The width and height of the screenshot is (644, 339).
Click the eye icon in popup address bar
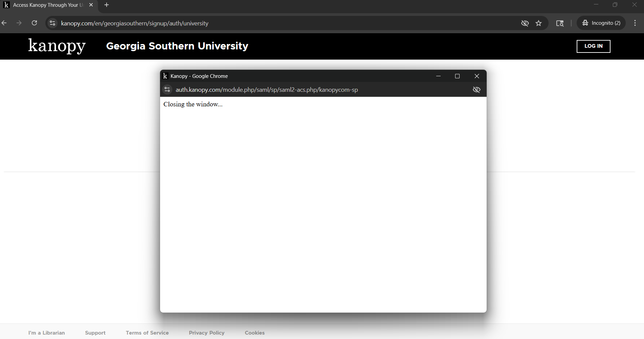point(476,90)
